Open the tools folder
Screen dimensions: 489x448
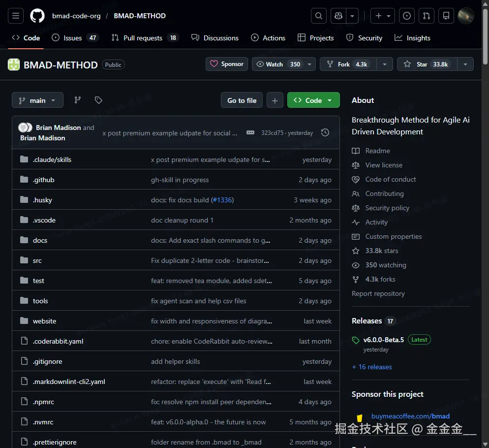(40, 301)
